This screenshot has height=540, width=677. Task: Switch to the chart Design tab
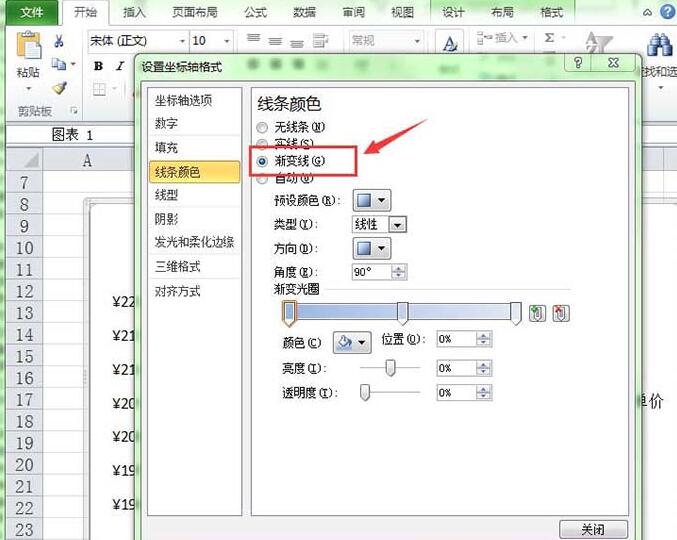pyautogui.click(x=453, y=12)
